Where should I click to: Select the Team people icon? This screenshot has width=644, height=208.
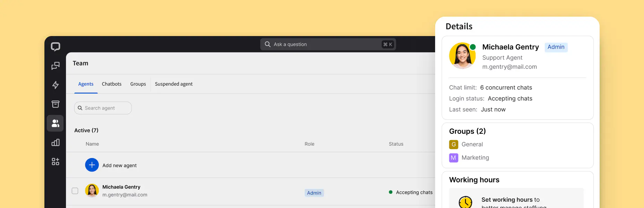pyautogui.click(x=56, y=123)
